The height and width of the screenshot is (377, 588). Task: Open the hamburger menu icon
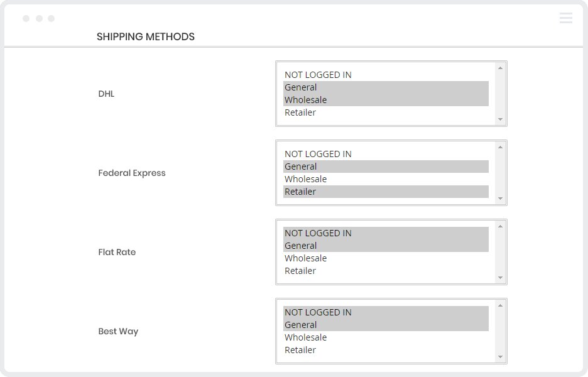(565, 18)
